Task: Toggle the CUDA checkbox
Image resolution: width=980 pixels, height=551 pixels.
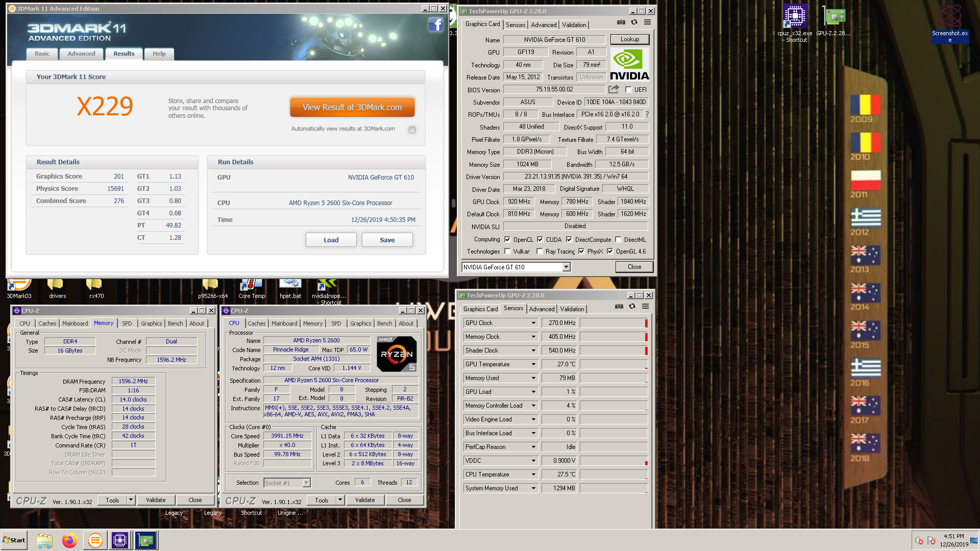Action: (x=540, y=239)
